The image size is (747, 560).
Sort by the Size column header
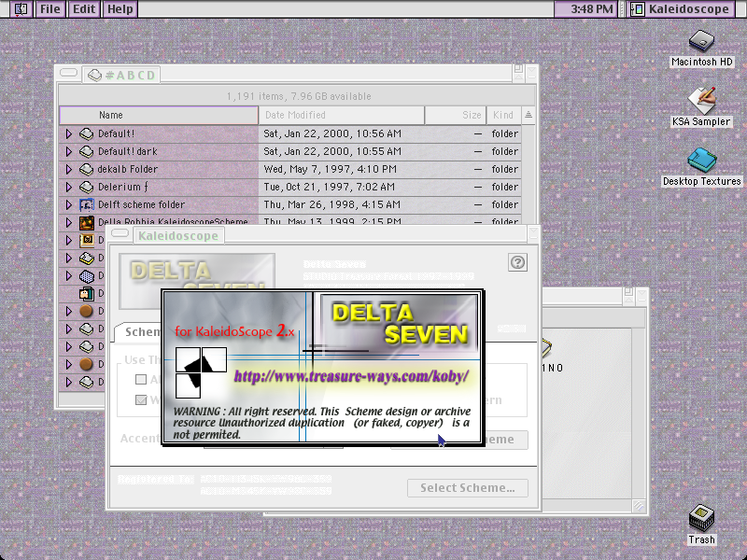click(456, 115)
